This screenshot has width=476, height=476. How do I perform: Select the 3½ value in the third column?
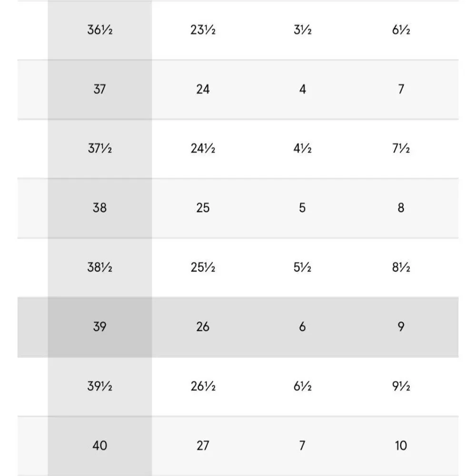[302, 30]
